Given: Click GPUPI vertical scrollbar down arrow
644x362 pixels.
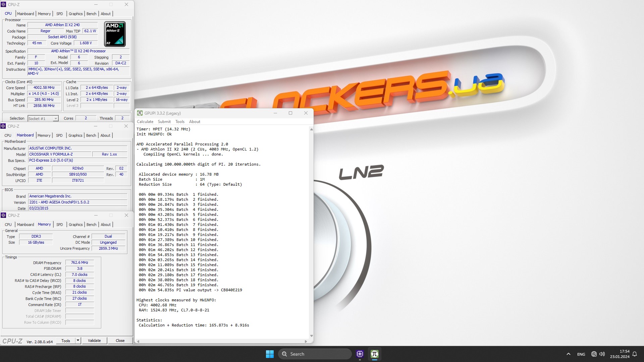Looking at the screenshot, I should pos(311,336).
